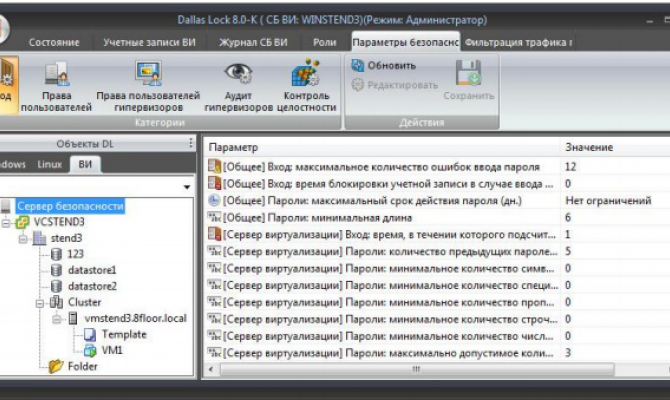Select минимальное количество проп... row
This screenshot has width=670, height=400.
click(438, 302)
